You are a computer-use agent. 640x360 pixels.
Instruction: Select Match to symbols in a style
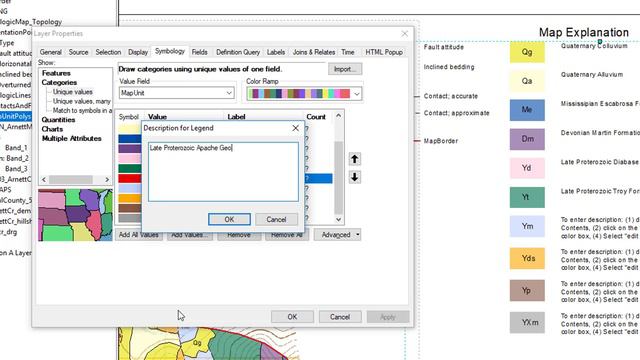[82, 111]
